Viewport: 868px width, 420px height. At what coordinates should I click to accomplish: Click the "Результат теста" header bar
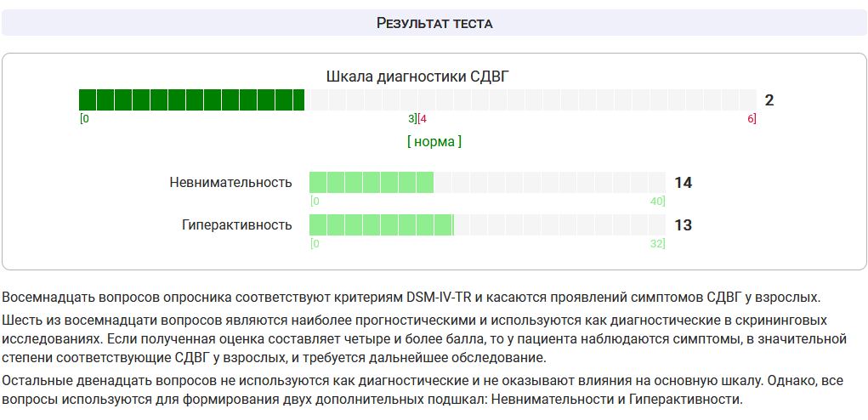tap(434, 23)
